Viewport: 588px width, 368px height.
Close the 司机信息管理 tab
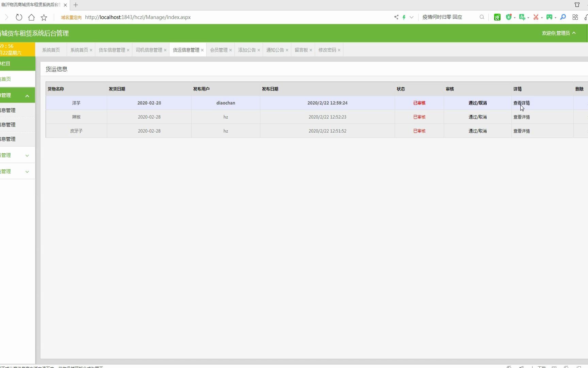[x=165, y=50]
